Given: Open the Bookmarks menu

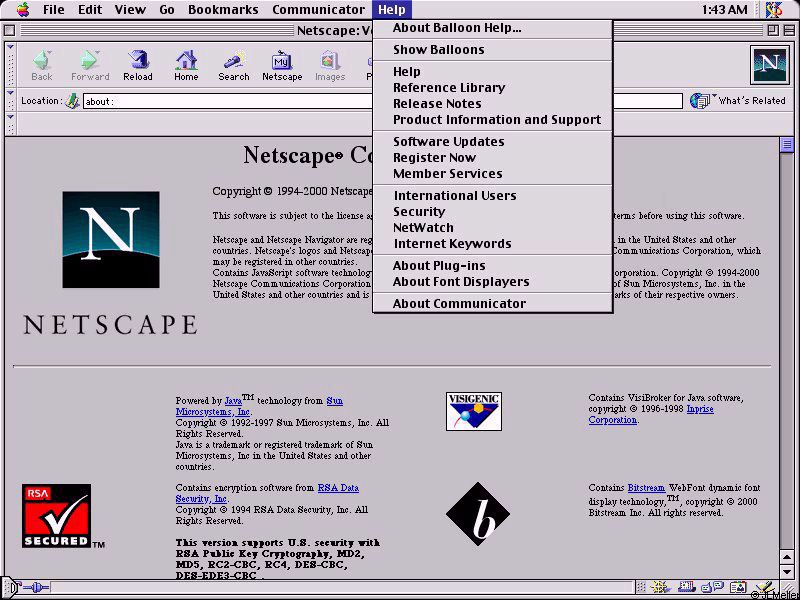Looking at the screenshot, I should [223, 9].
